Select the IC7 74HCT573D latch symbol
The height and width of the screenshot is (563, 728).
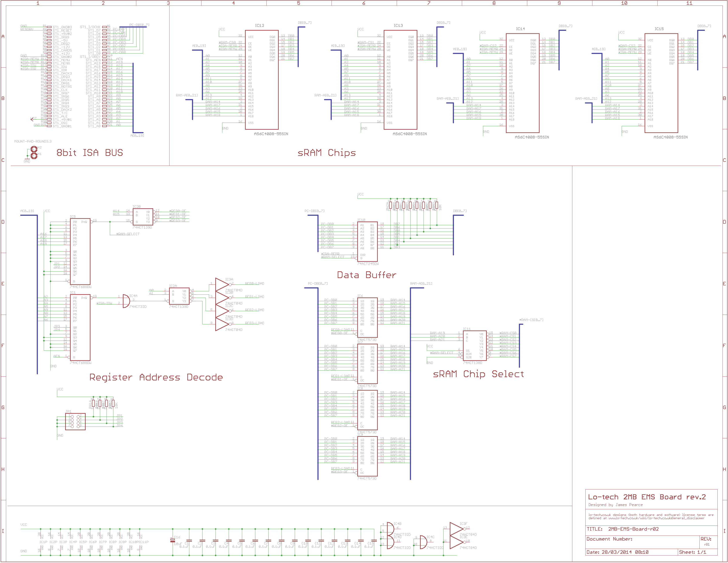[367, 364]
